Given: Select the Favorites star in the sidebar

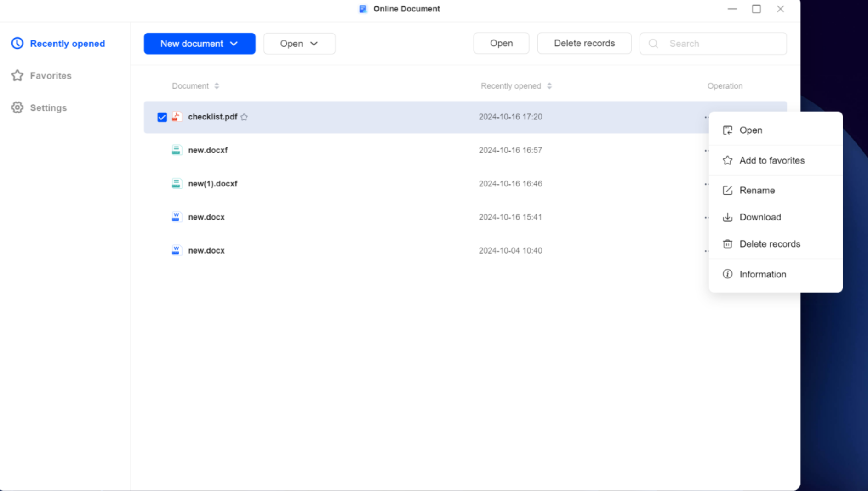Looking at the screenshot, I should pyautogui.click(x=17, y=75).
